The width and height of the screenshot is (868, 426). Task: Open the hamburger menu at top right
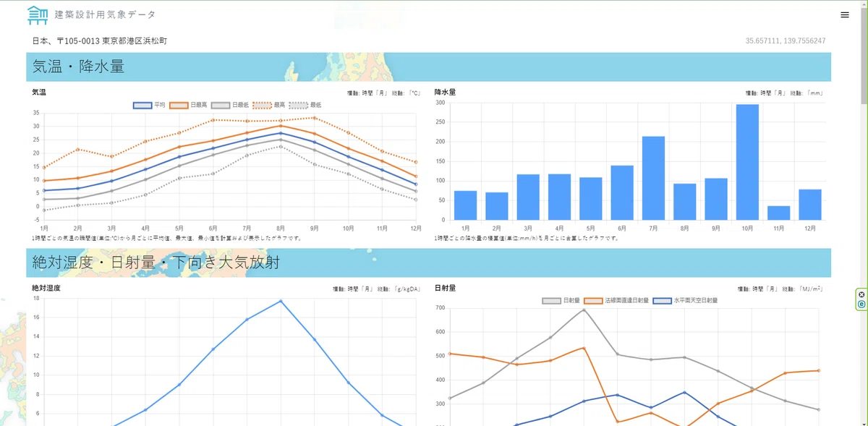click(845, 14)
